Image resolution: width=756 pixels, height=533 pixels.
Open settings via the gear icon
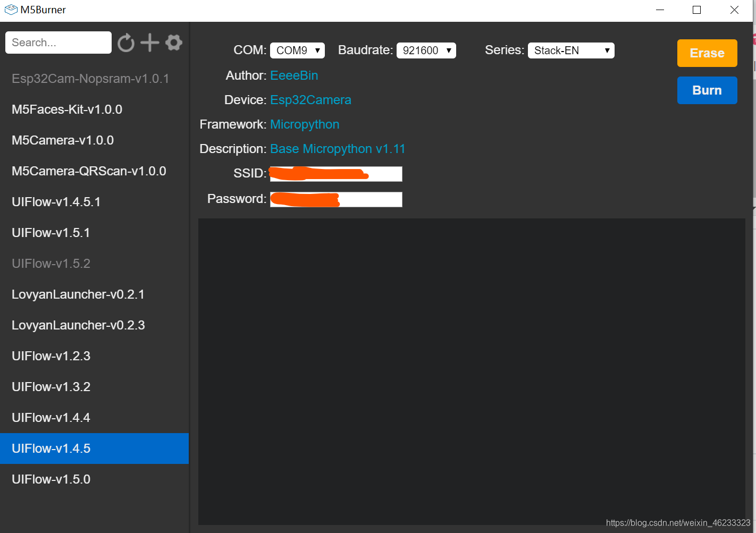(x=174, y=43)
